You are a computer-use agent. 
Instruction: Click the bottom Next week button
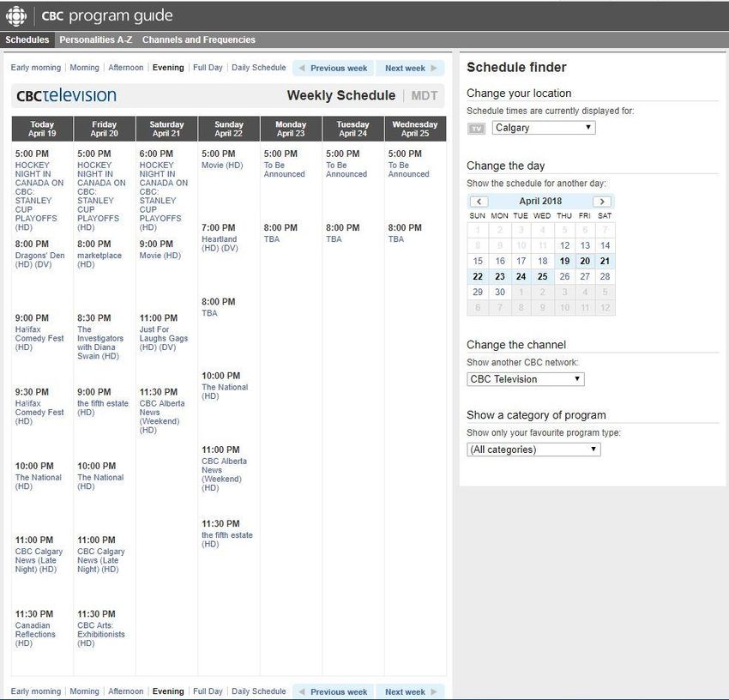(410, 691)
